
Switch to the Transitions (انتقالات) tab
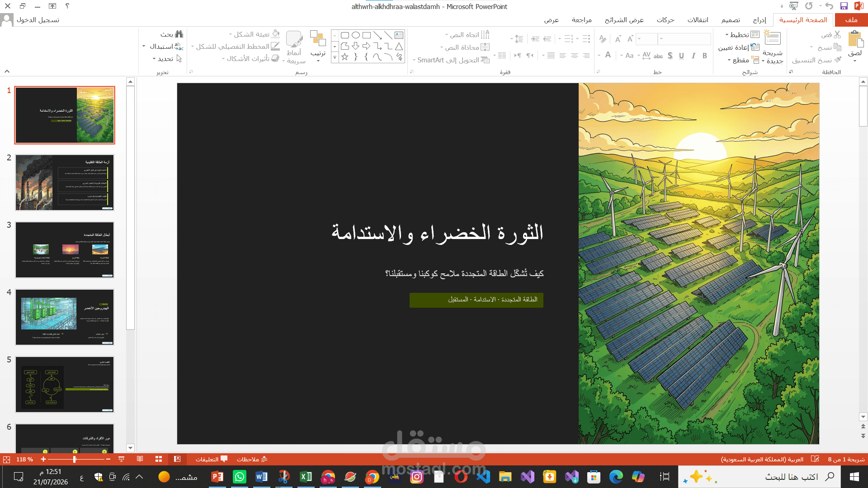698,20
